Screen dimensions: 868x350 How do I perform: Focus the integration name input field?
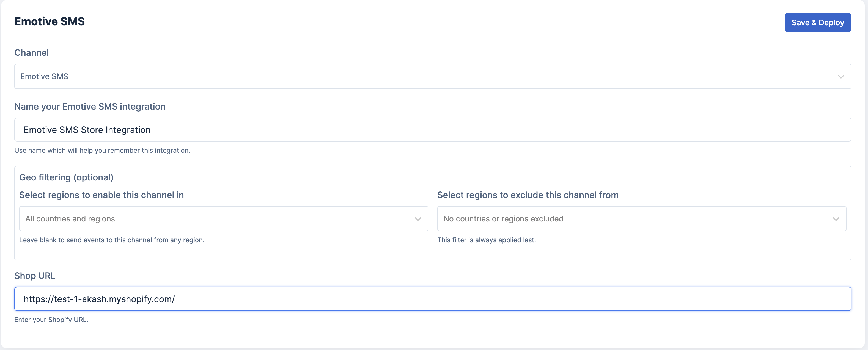pyautogui.click(x=432, y=130)
